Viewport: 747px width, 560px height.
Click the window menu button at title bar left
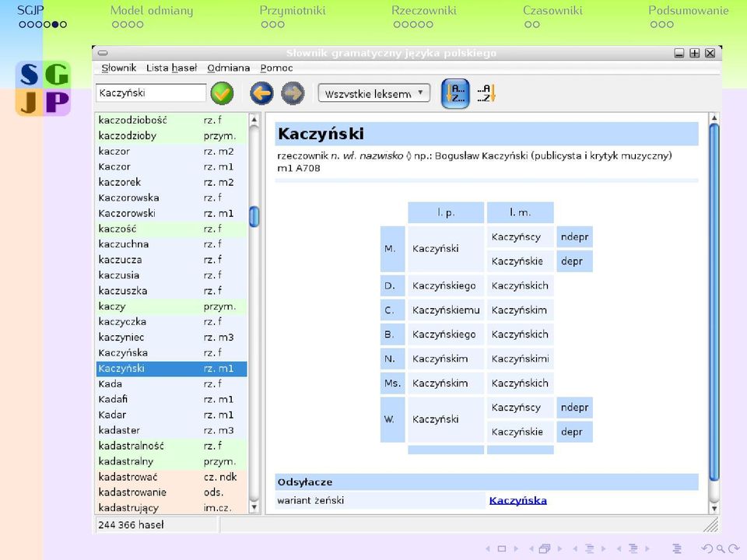[103, 53]
